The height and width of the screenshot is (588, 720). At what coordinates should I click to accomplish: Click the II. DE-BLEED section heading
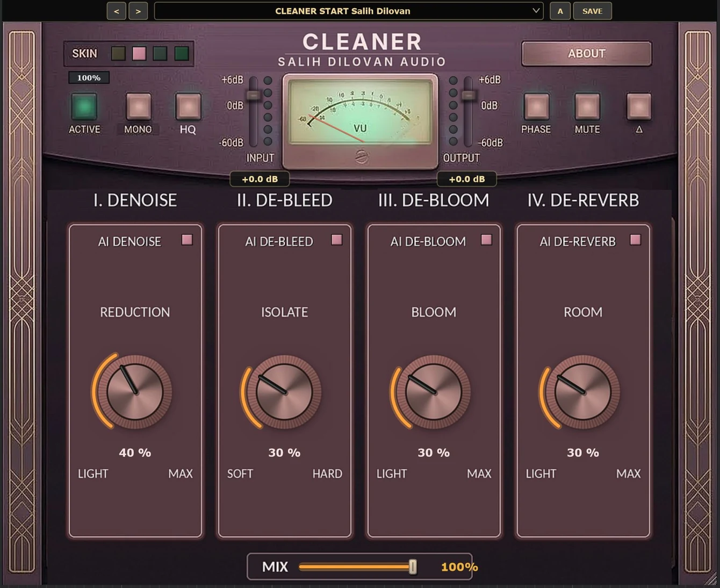pos(284,200)
